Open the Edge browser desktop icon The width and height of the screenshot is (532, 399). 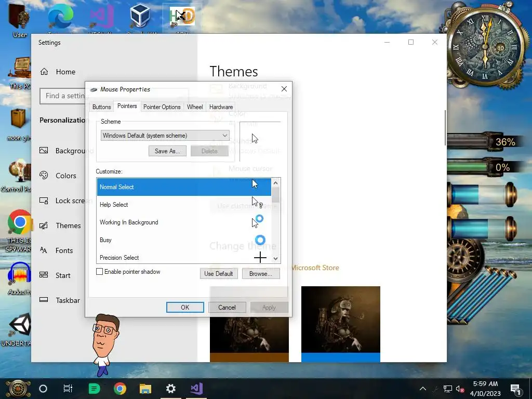[x=60, y=17]
